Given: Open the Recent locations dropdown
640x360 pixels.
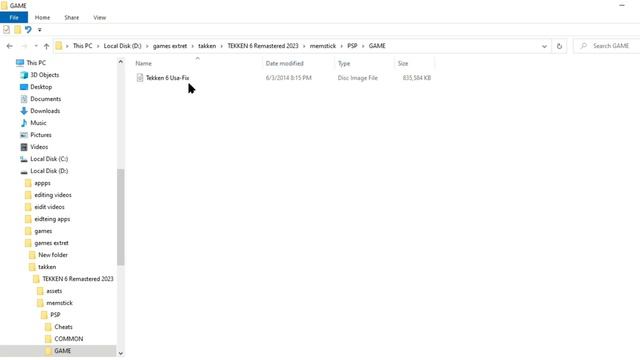Looking at the screenshot, I should click(36, 46).
